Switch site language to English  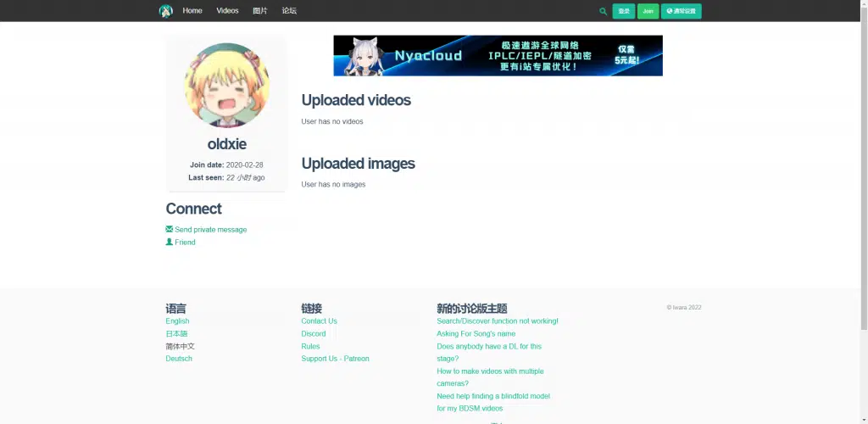pos(177,321)
